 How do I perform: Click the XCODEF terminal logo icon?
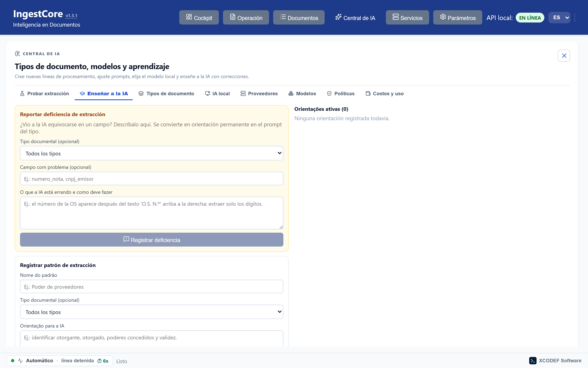pos(533,361)
